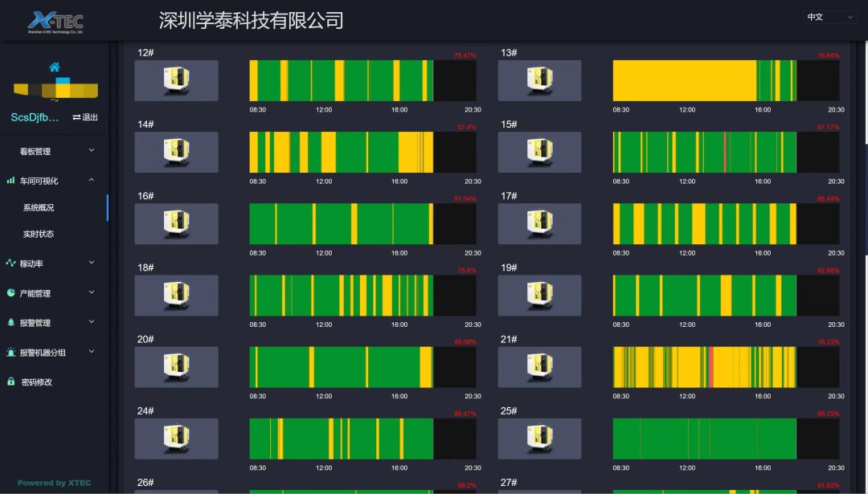Click the 51.4% rate for 14#
This screenshot has width=868, height=494.
467,127
